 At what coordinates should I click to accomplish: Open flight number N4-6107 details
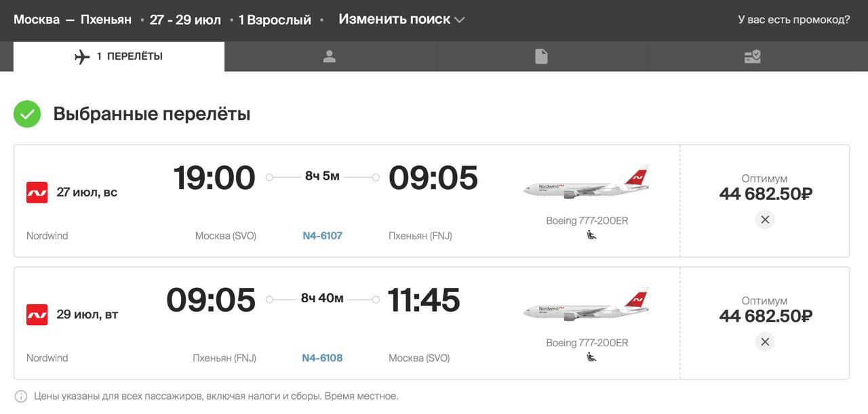[x=322, y=236]
